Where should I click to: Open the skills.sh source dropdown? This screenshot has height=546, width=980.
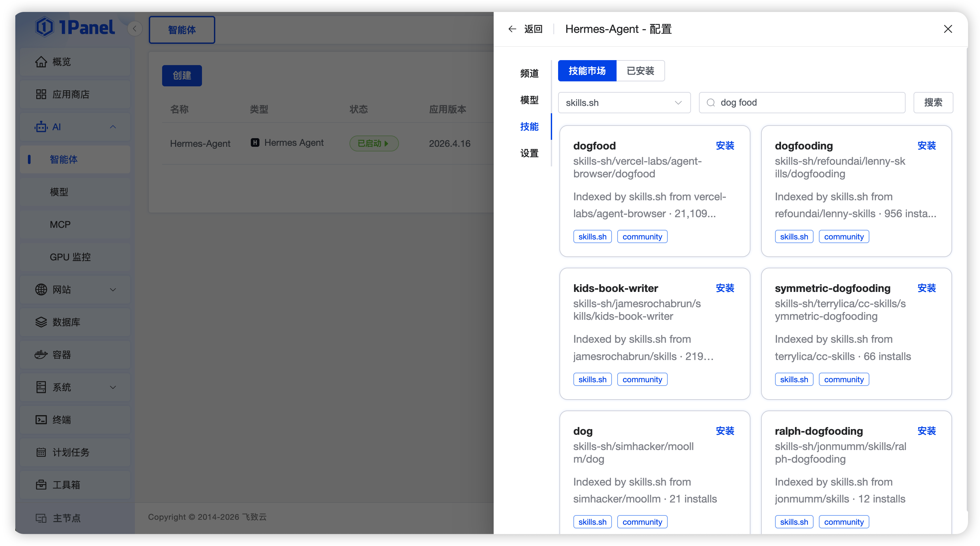pyautogui.click(x=624, y=103)
